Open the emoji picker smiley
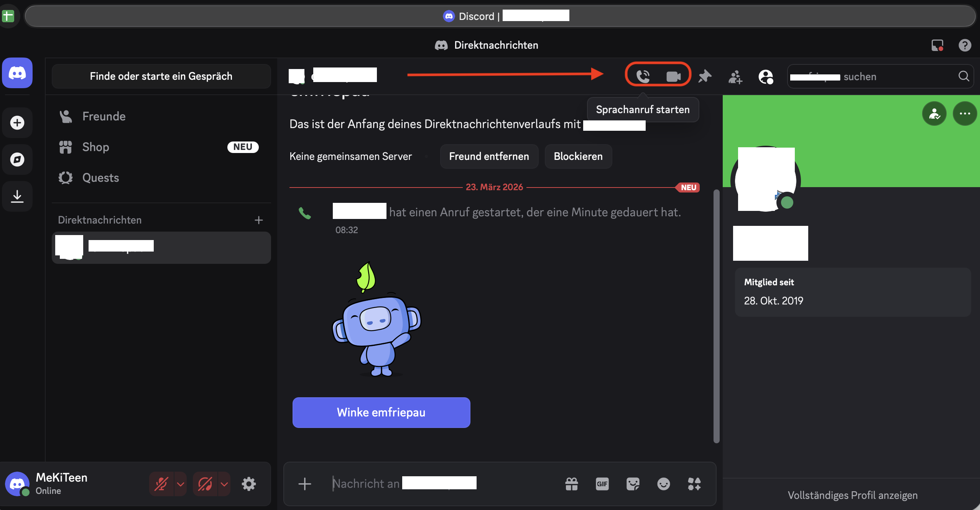Image resolution: width=980 pixels, height=510 pixels. [663, 484]
